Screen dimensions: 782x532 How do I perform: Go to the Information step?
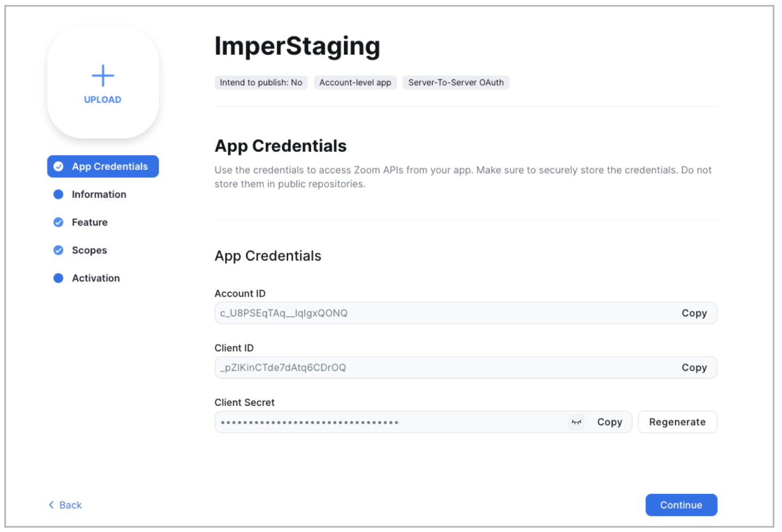[99, 194]
